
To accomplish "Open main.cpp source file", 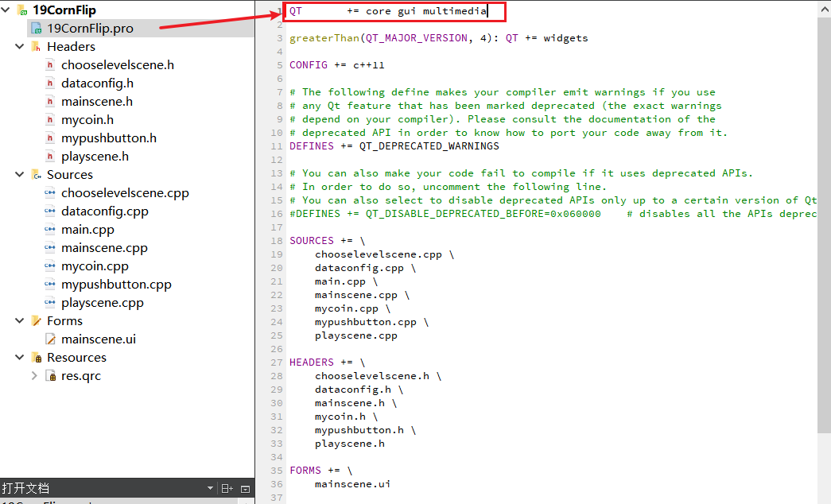I will 88,230.
